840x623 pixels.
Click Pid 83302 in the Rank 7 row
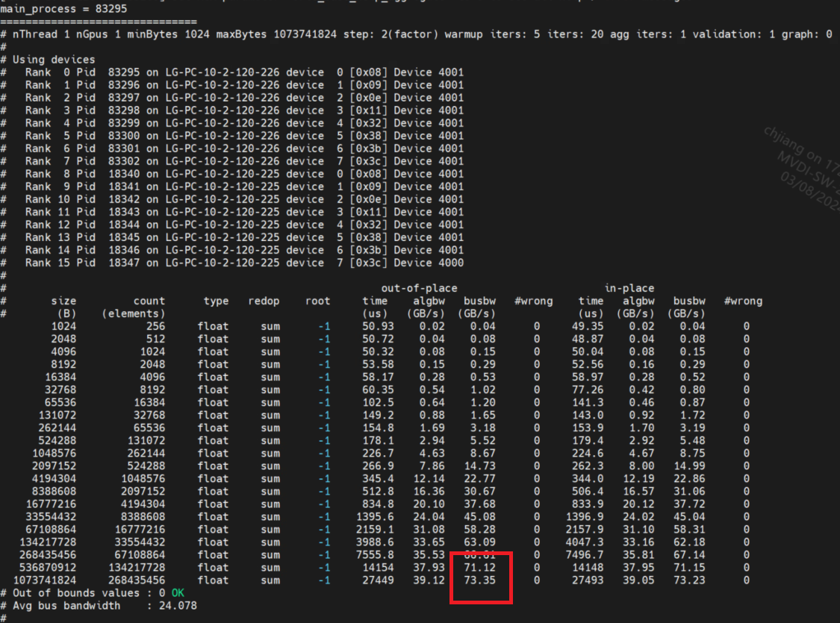click(124, 161)
